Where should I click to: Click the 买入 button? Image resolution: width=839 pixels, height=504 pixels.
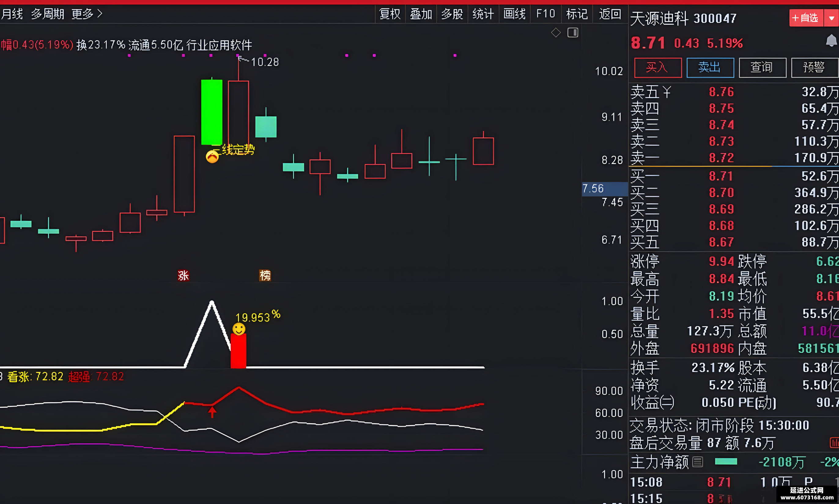click(x=658, y=68)
